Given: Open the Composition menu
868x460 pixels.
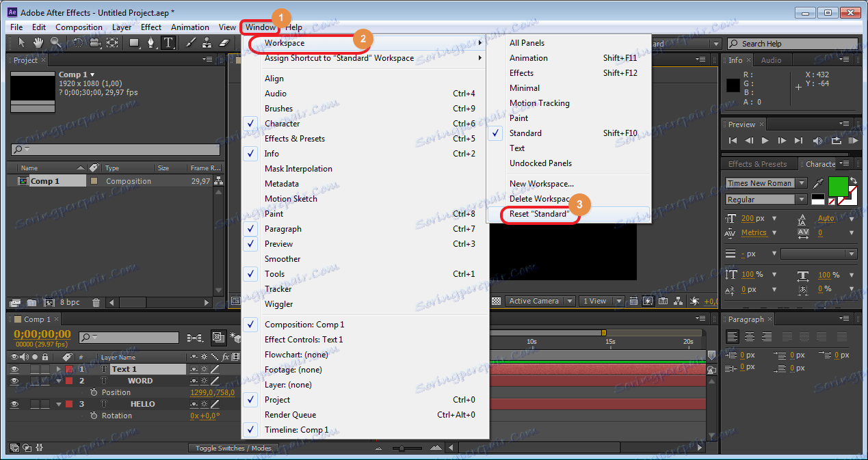Looking at the screenshot, I should pos(79,27).
